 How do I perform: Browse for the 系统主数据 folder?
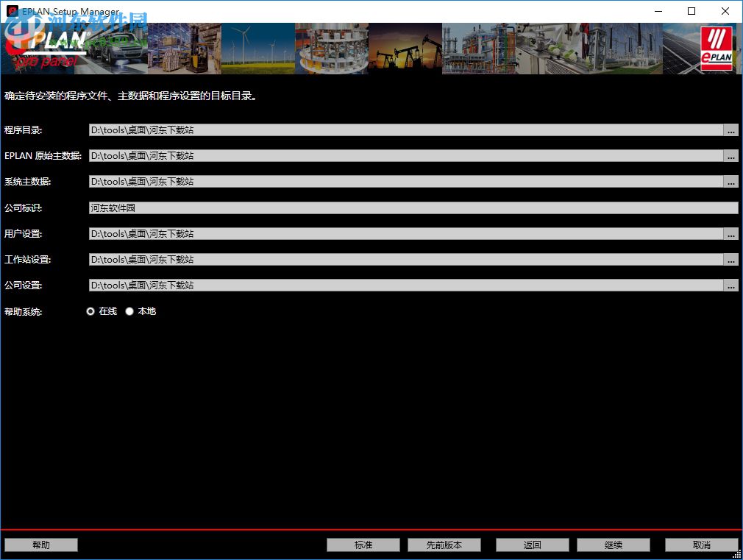pyautogui.click(x=730, y=182)
